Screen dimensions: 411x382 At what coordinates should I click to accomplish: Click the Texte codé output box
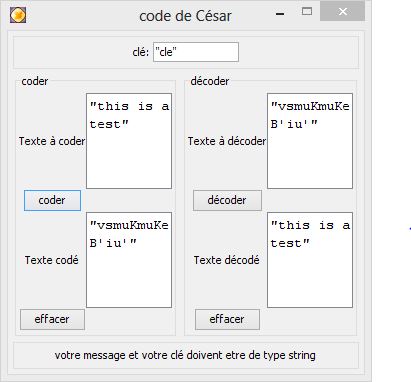[x=129, y=260]
